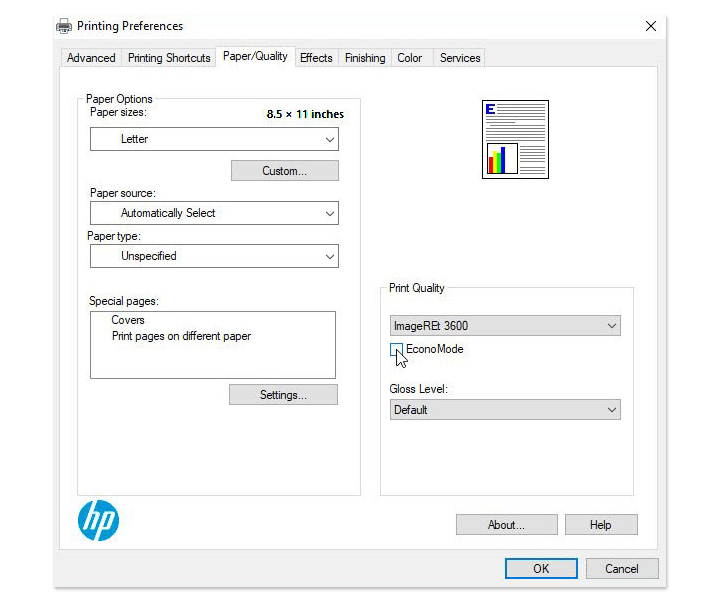This screenshot has height=602, width=720.
Task: Open the Paper sizes dropdown
Action: [x=214, y=139]
